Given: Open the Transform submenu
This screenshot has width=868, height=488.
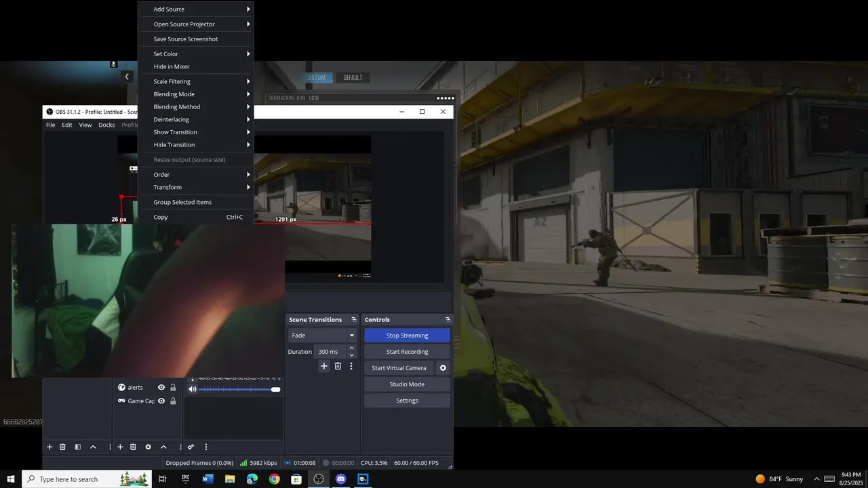Looking at the screenshot, I should point(196,187).
